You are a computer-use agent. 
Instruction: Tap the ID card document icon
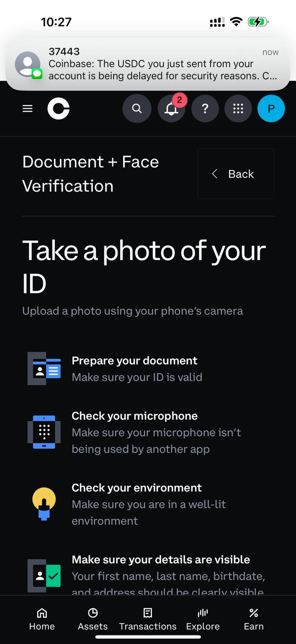pos(44,369)
